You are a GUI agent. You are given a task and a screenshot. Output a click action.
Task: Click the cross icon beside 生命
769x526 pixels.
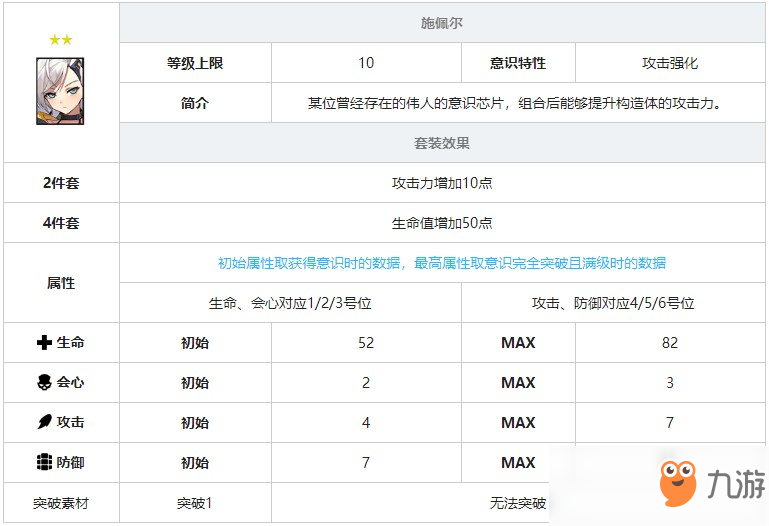tap(43, 343)
